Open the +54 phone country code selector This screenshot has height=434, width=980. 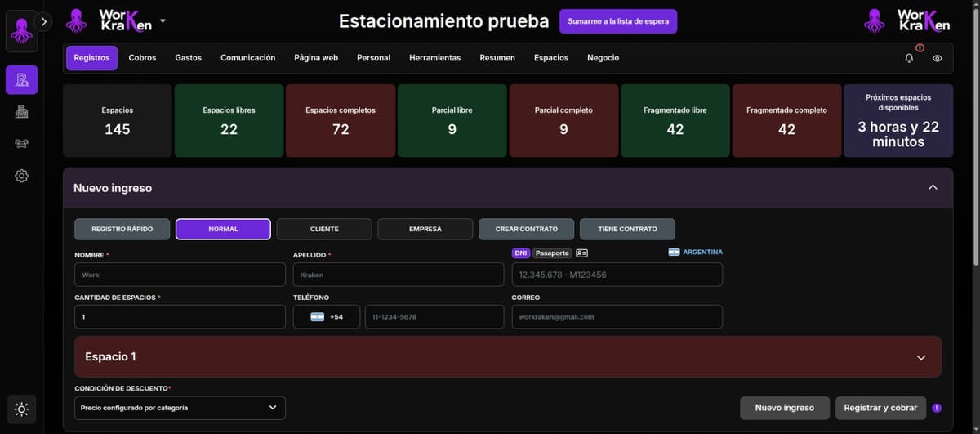[x=327, y=316]
